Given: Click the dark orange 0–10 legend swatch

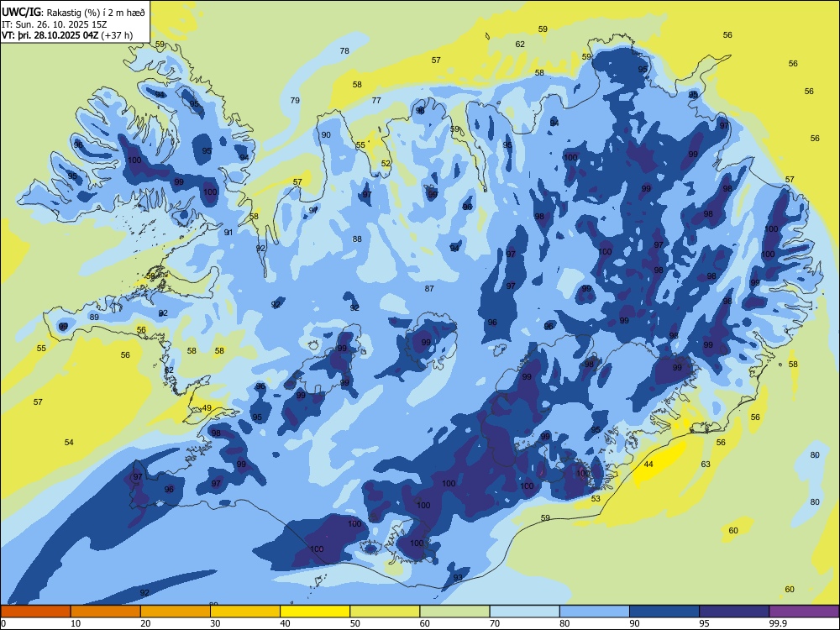Looking at the screenshot, I should (x=35, y=612).
